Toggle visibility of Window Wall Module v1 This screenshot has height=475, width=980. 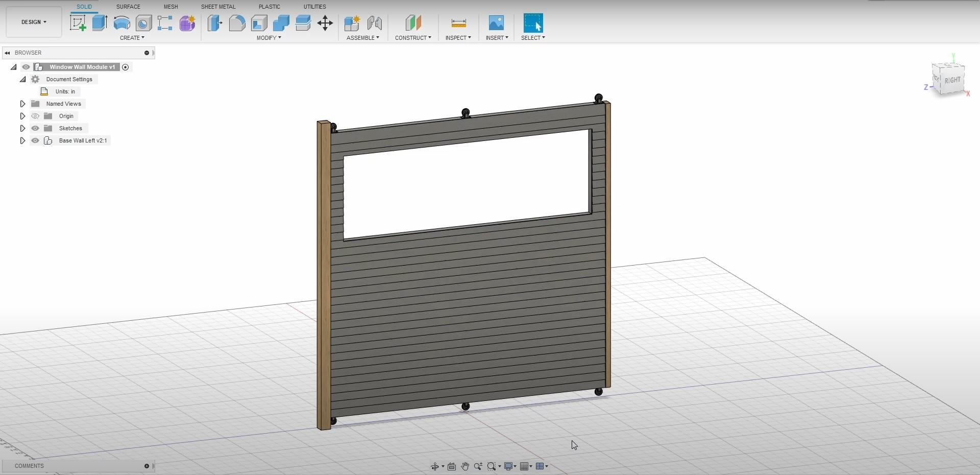[x=26, y=67]
